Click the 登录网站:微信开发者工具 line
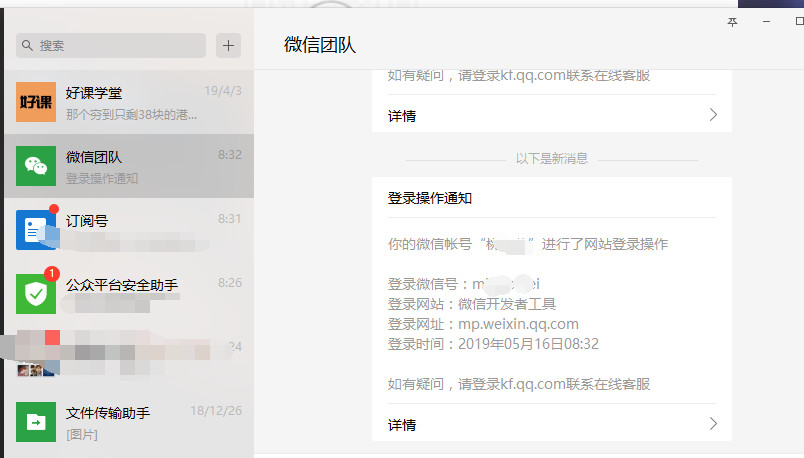This screenshot has height=458, width=804. [x=472, y=304]
